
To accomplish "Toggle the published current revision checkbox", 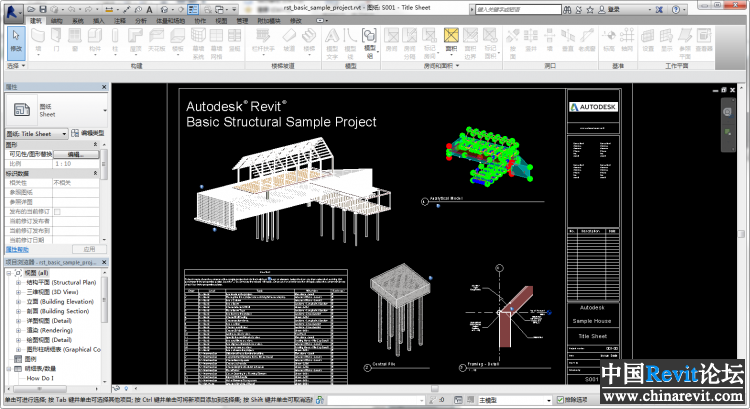I will (x=57, y=211).
